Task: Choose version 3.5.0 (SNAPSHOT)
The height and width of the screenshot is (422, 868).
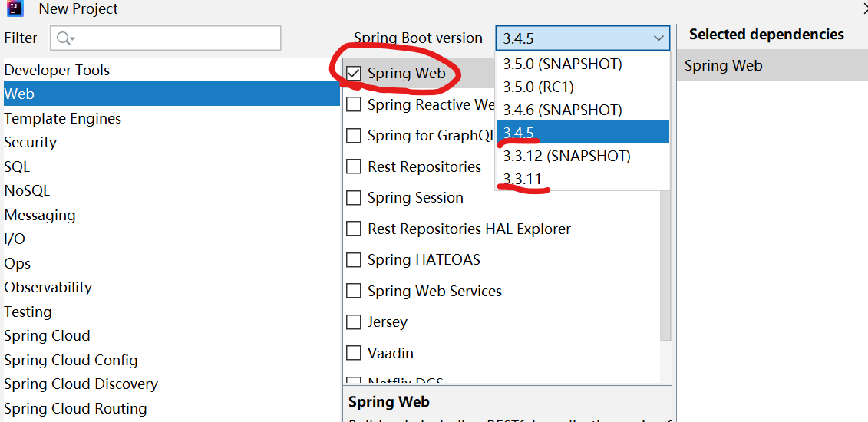Action: [583, 64]
